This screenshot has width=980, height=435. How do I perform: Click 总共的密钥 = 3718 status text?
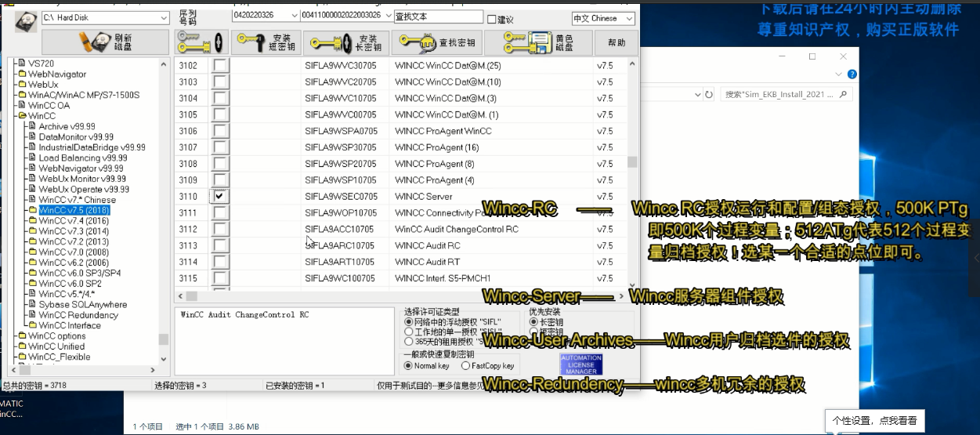pos(34,386)
